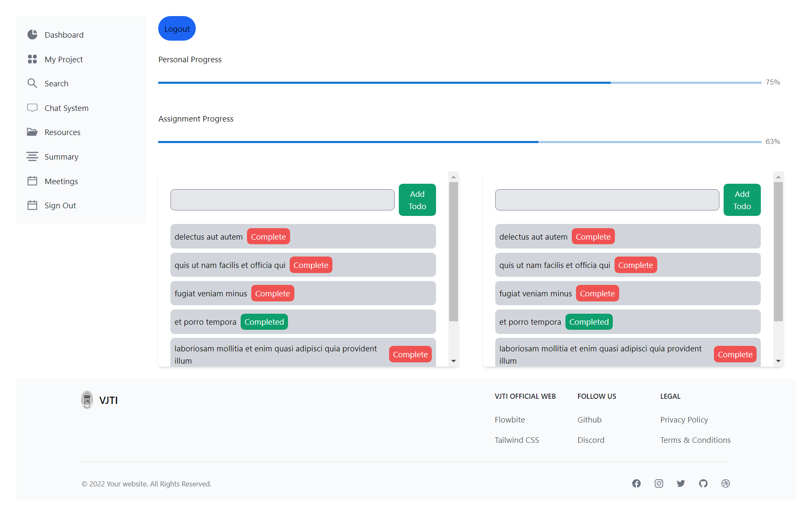Select Summary in the sidebar menu

click(x=61, y=157)
